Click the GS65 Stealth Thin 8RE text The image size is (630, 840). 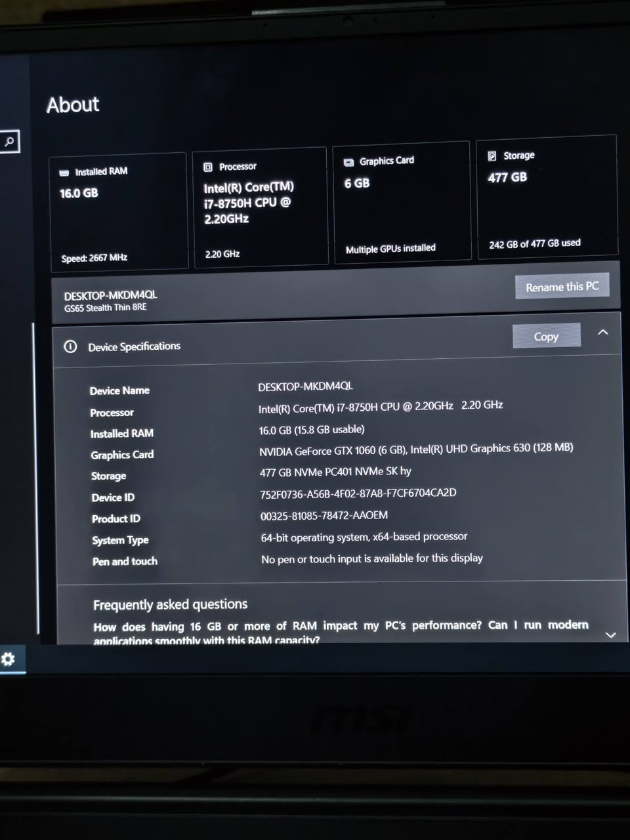pos(105,307)
